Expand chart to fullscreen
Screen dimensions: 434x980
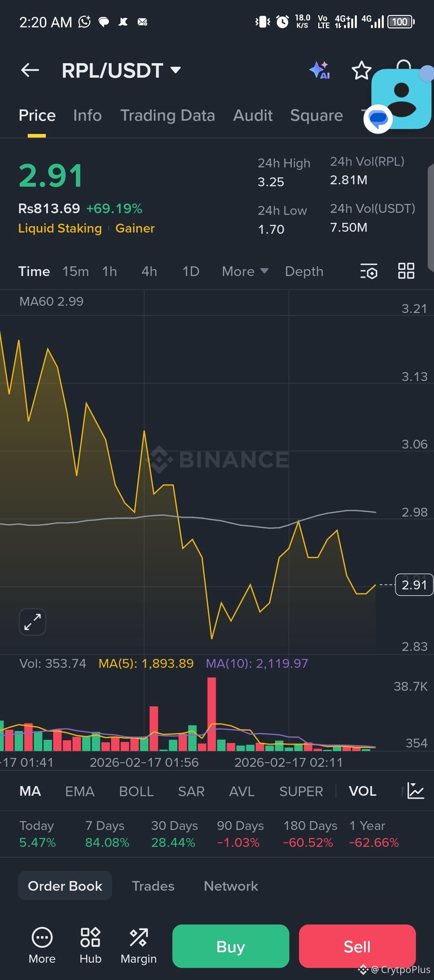coord(33,622)
